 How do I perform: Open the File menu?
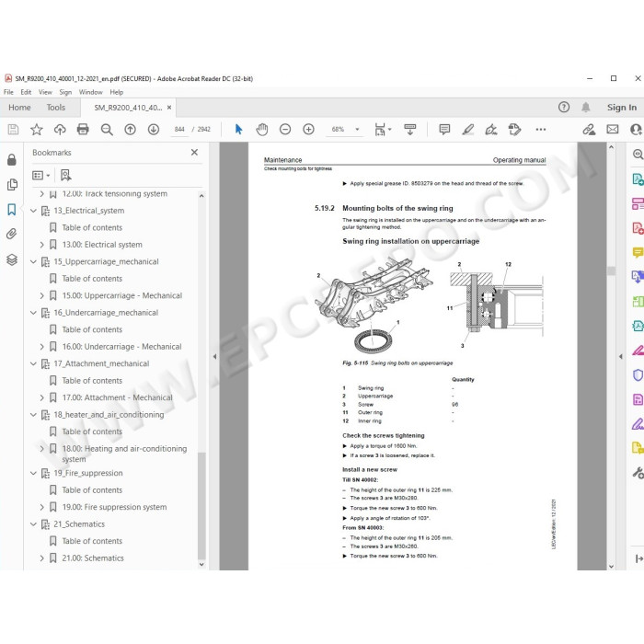8,92
